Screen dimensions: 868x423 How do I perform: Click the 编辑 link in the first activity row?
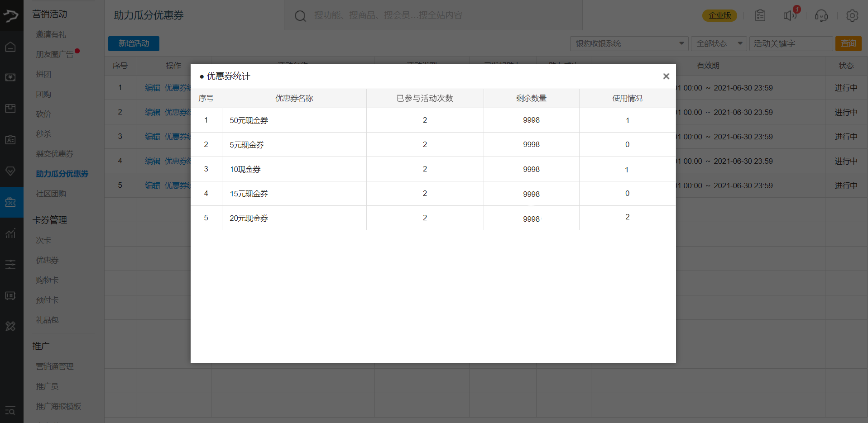point(152,87)
